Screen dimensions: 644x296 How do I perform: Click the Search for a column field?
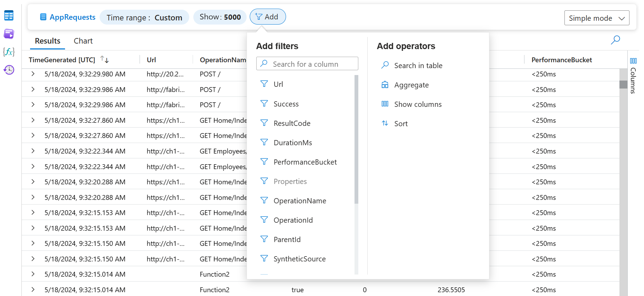click(307, 64)
